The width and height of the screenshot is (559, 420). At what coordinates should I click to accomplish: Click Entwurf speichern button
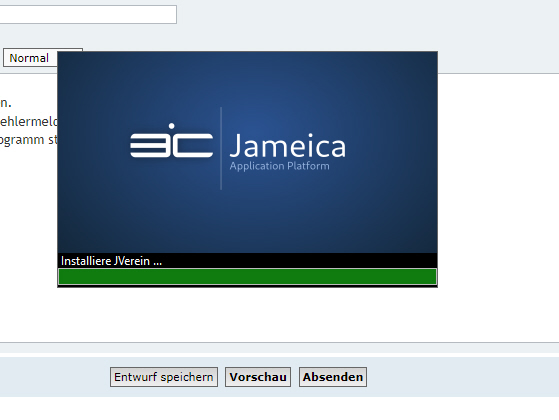click(164, 377)
